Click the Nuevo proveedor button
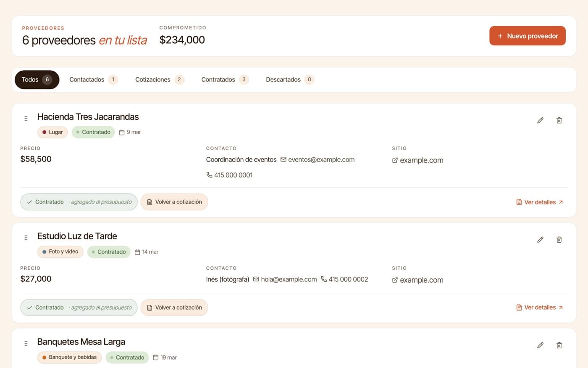This screenshot has width=588, height=368. pos(528,36)
